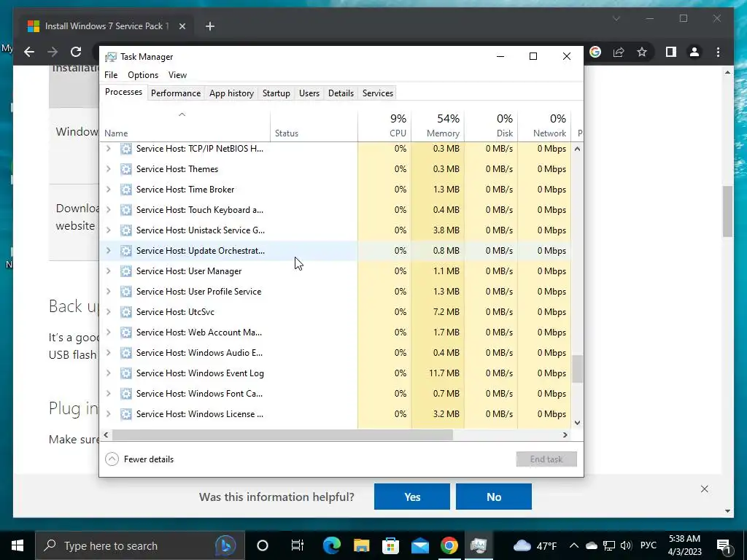Click No for helpful feedback
747x560 pixels.
tap(494, 497)
